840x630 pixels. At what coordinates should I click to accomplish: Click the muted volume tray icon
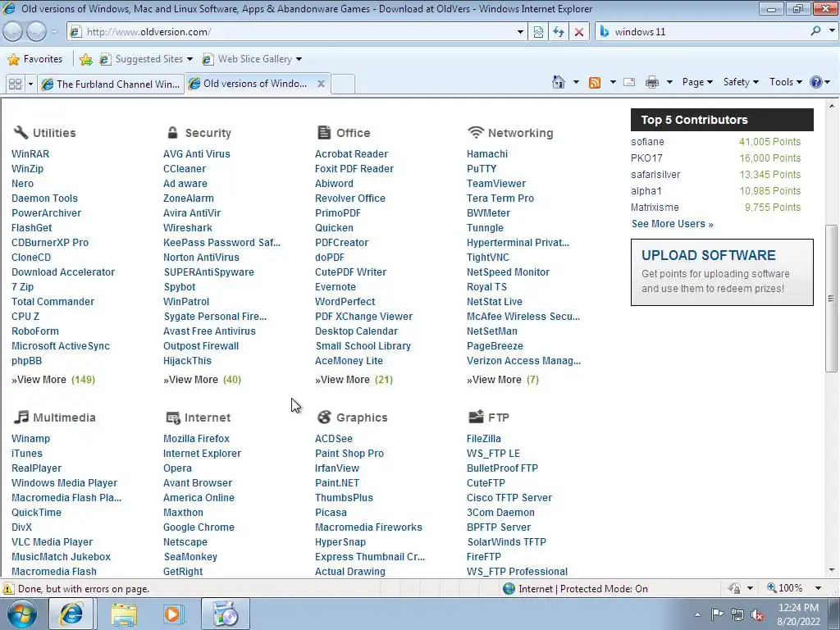[757, 614]
